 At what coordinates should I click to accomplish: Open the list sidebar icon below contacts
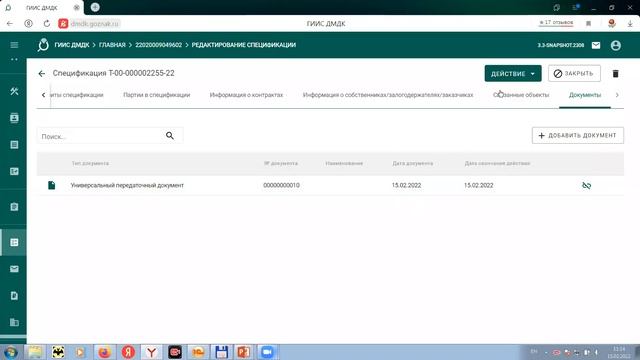click(14, 145)
